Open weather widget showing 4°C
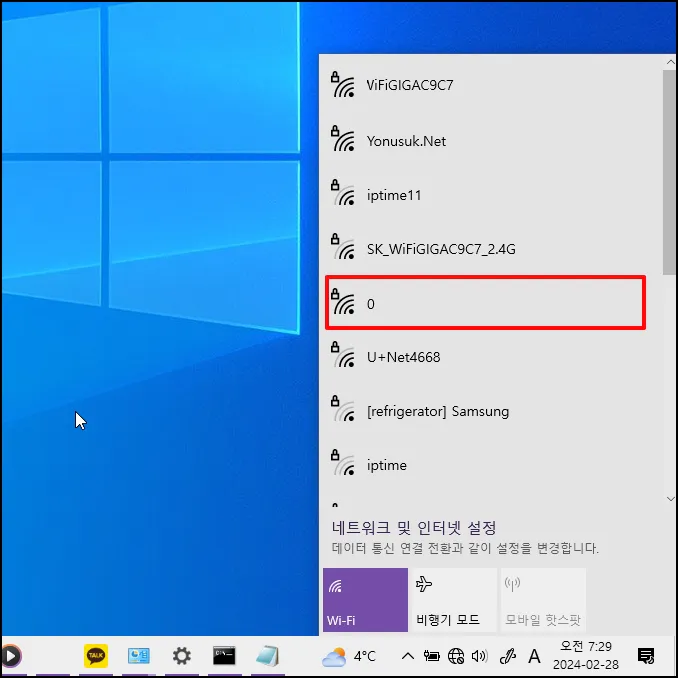This screenshot has width=678, height=678. click(x=349, y=656)
